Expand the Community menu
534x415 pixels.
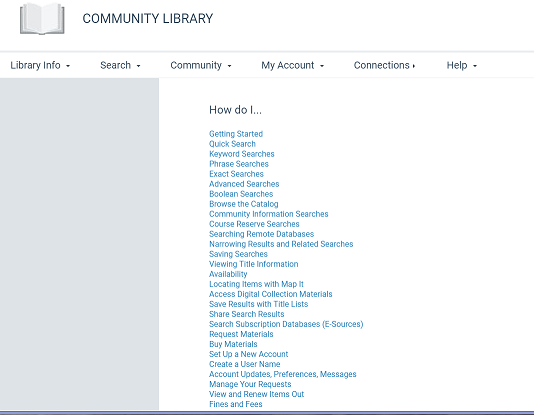201,65
